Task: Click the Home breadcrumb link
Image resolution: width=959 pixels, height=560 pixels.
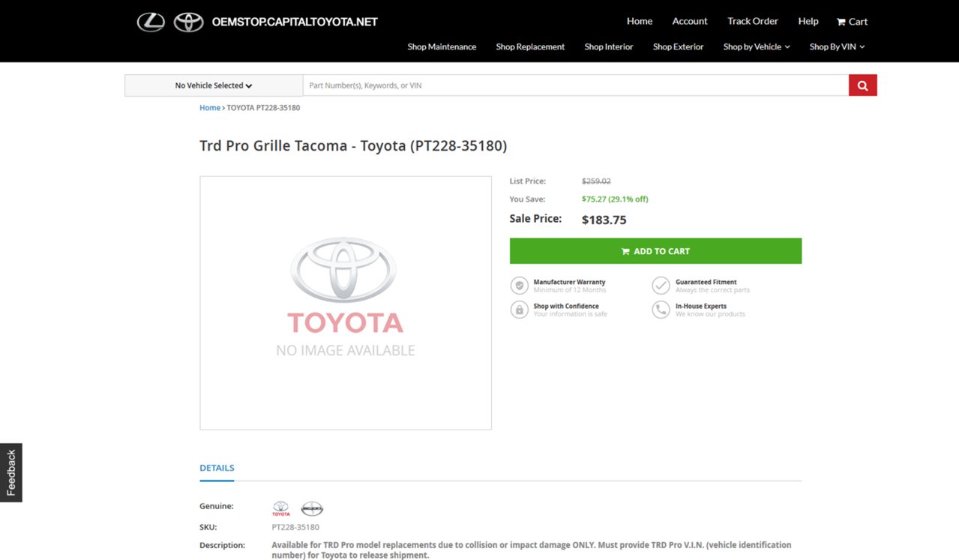Action: click(x=210, y=108)
